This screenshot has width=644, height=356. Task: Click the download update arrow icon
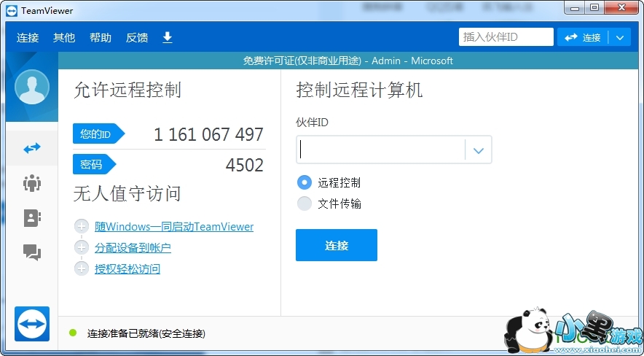click(x=167, y=37)
